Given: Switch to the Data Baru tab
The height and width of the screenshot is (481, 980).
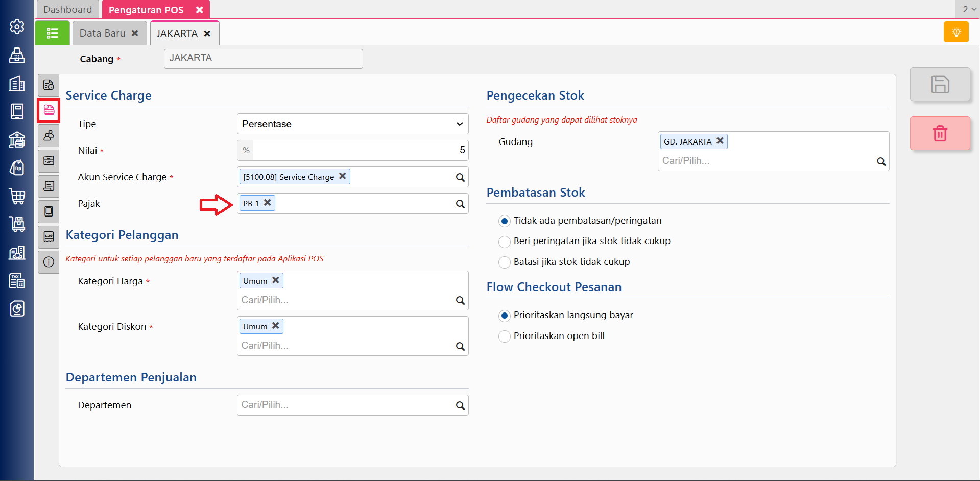Looking at the screenshot, I should [103, 33].
